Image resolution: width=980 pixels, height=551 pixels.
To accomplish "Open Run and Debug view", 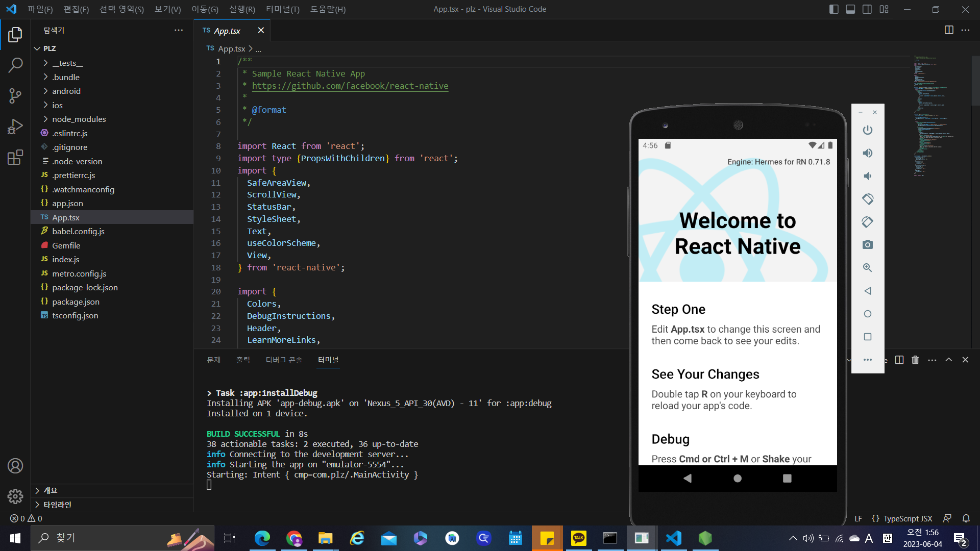I will pos(15,127).
